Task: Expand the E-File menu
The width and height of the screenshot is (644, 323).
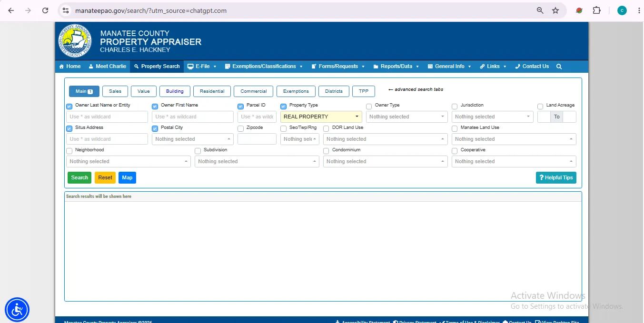Action: [x=202, y=67]
